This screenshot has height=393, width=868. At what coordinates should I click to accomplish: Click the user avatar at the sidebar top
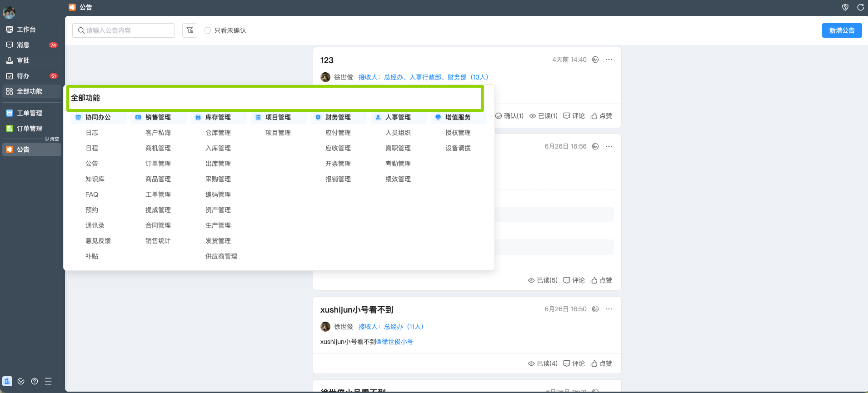click(9, 12)
